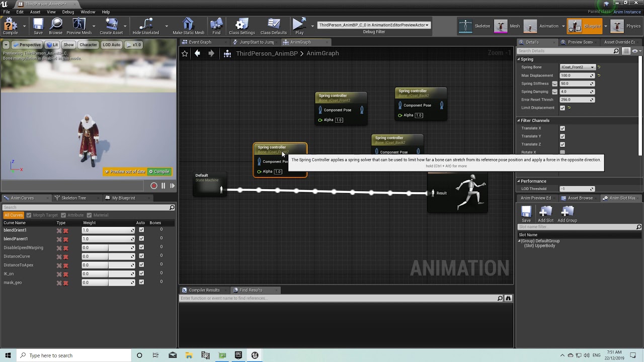This screenshot has width=644, height=362.
Task: Open the Spring Bone dropdown
Action: point(578,67)
